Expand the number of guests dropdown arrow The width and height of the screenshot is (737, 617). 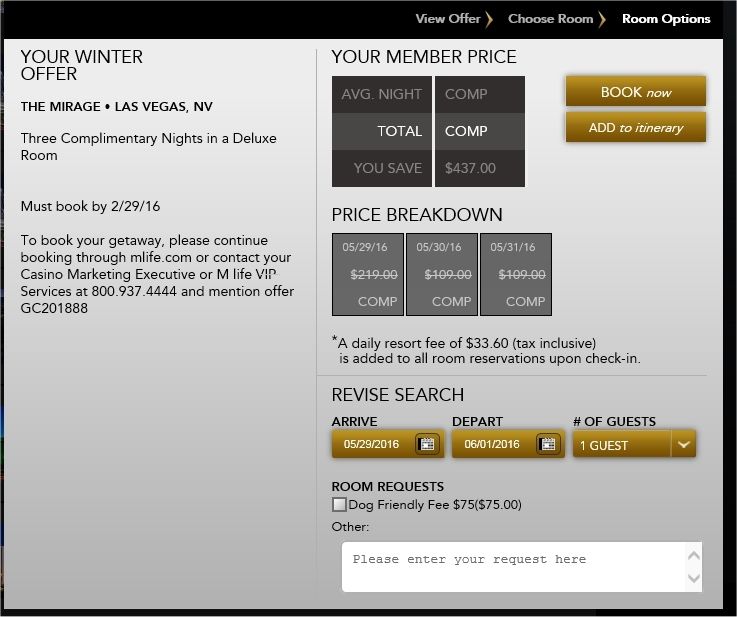tap(683, 444)
